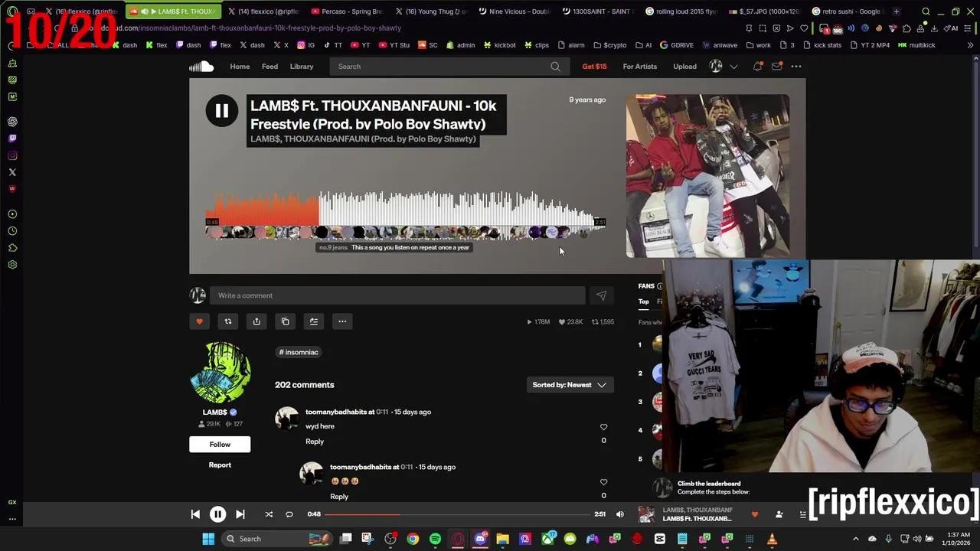The height and width of the screenshot is (551, 980).
Task: Follow artist icon in the player bar
Action: click(x=779, y=514)
